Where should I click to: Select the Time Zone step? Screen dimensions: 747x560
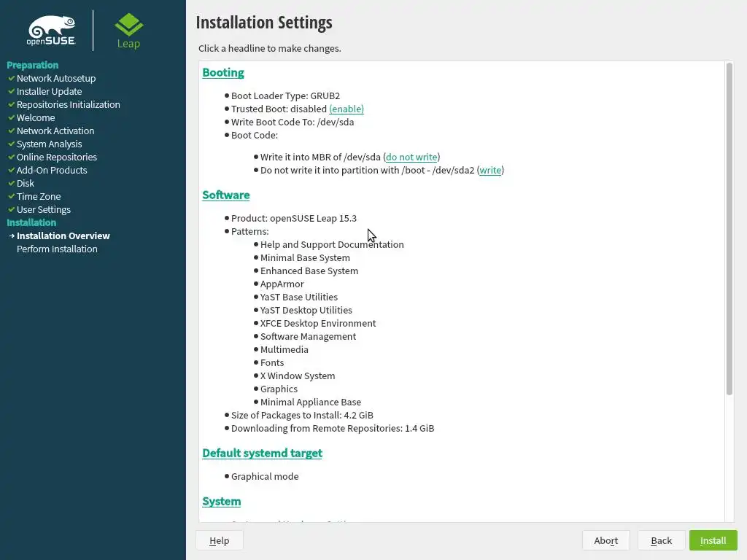pyautogui.click(x=39, y=196)
